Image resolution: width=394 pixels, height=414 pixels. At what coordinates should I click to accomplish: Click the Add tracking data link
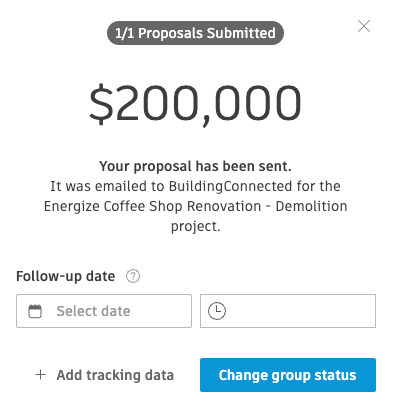tap(104, 375)
